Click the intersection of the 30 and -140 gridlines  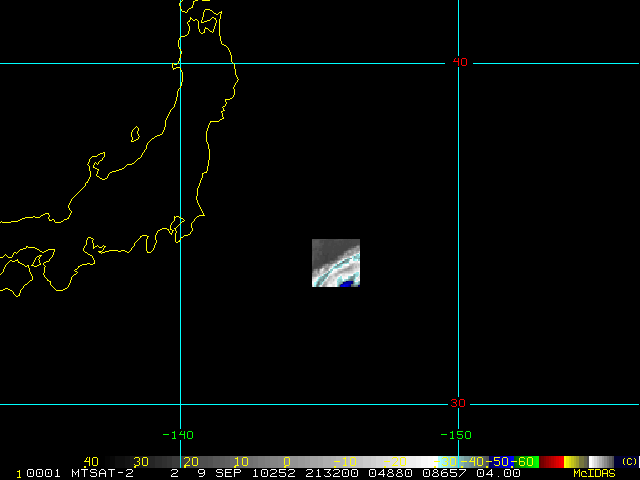(x=180, y=405)
